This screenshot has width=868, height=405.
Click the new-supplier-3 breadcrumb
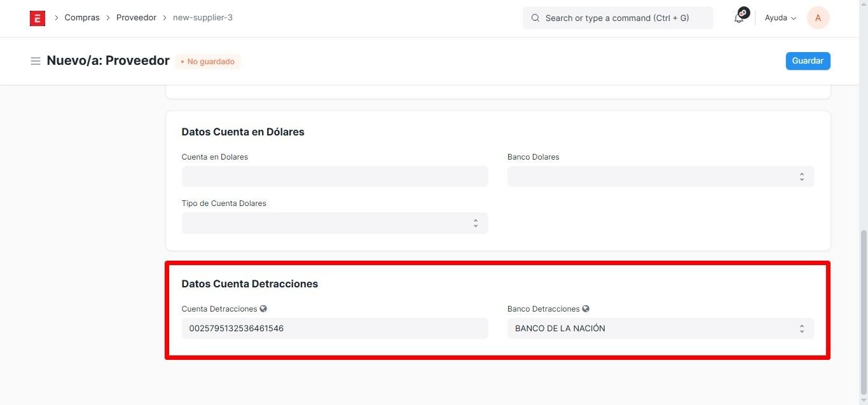[x=203, y=18]
